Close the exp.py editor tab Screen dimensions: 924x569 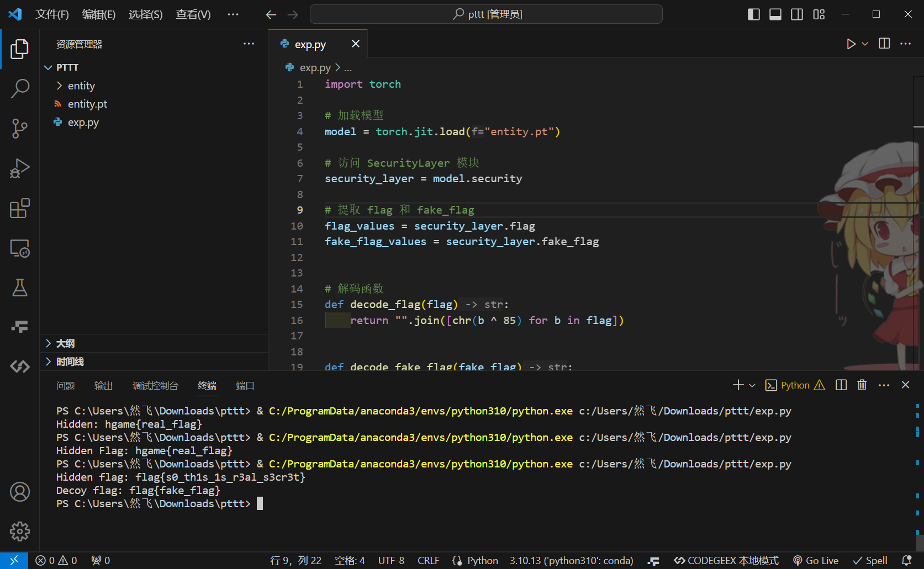356,44
